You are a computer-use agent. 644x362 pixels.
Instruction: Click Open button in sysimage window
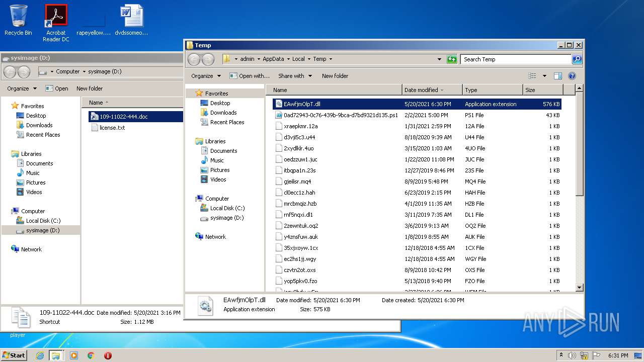click(x=56, y=88)
